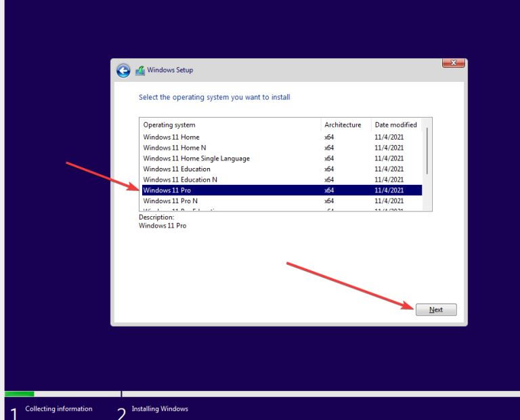
Task: Click the Operating system column header
Action: click(230, 125)
